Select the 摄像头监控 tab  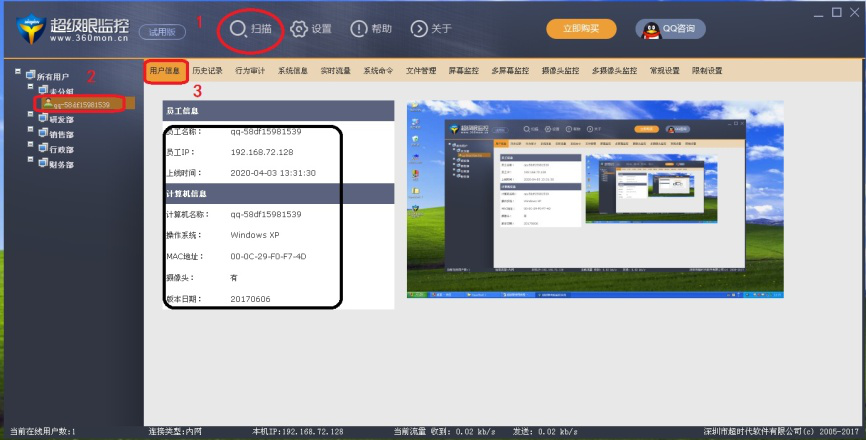(x=560, y=71)
